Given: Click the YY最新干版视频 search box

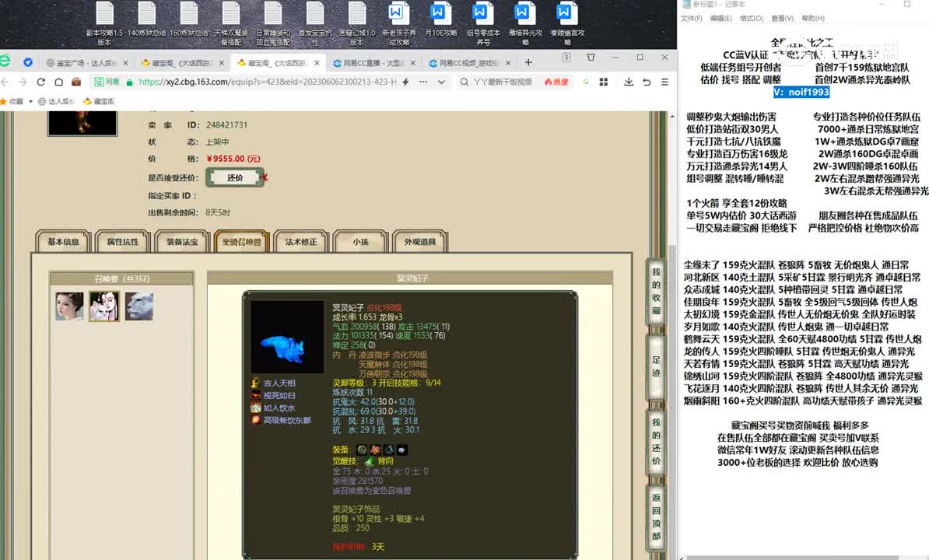Looking at the screenshot, I should coord(503,82).
